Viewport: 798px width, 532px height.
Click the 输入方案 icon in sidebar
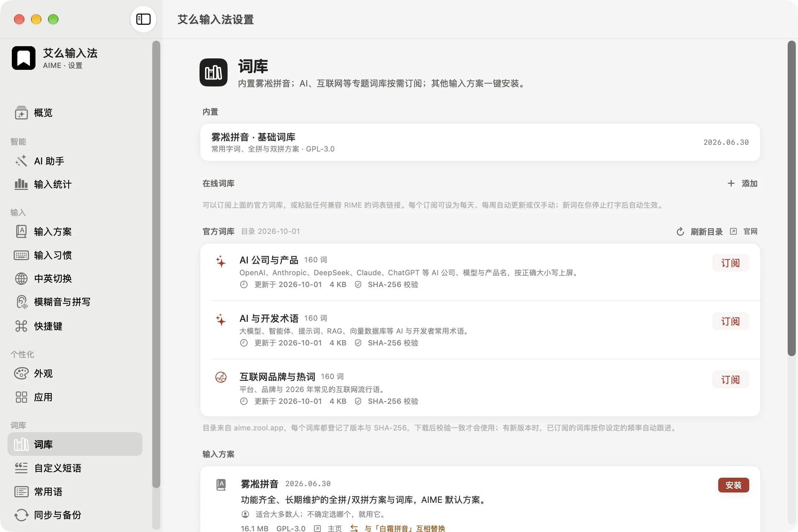point(21,232)
